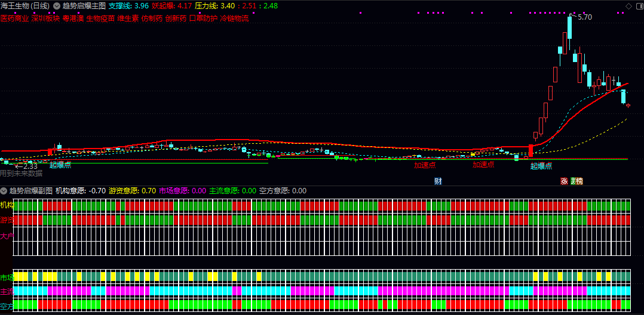Screen dimensions: 644x315
Task: Click the 涨 event marker icon
Action: tap(564, 181)
